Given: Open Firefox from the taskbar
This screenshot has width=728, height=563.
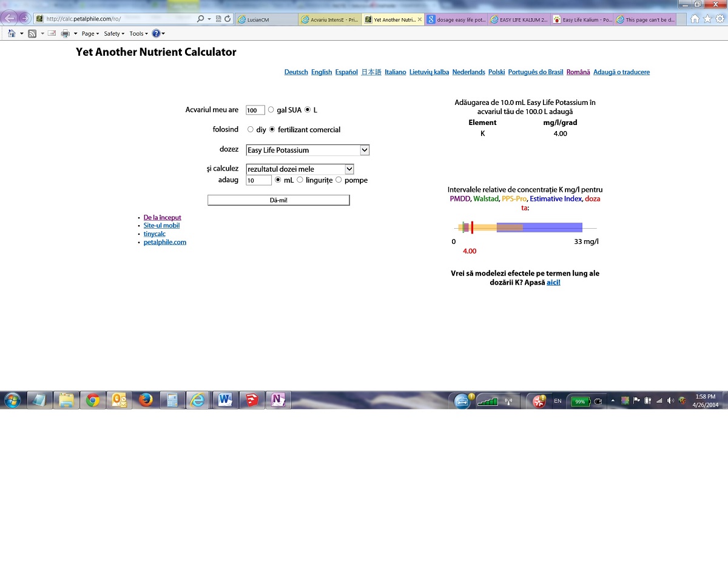Looking at the screenshot, I should [146, 400].
